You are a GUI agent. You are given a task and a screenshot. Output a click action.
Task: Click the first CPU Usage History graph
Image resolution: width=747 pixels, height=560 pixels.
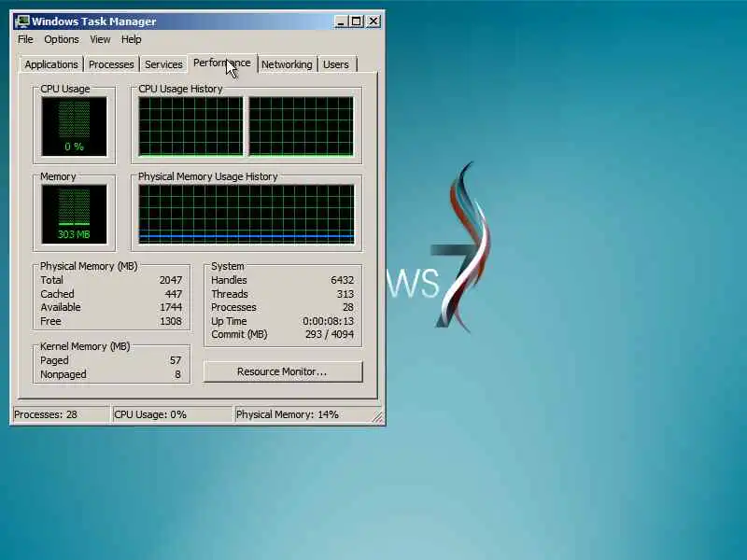pos(190,126)
